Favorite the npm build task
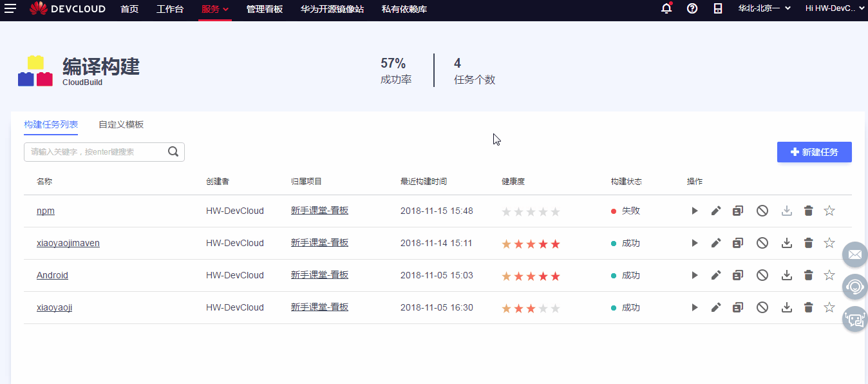868x384 pixels. (829, 210)
